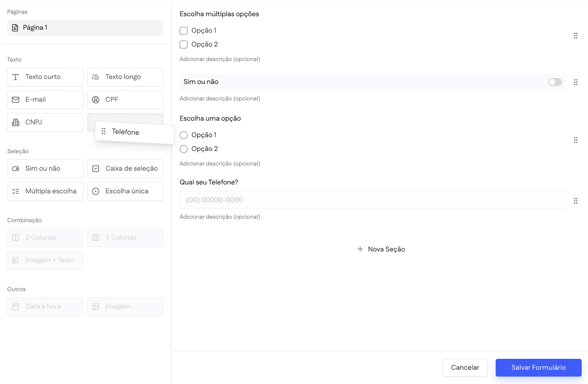
Task: Click the Cancelar button
Action: point(465,367)
